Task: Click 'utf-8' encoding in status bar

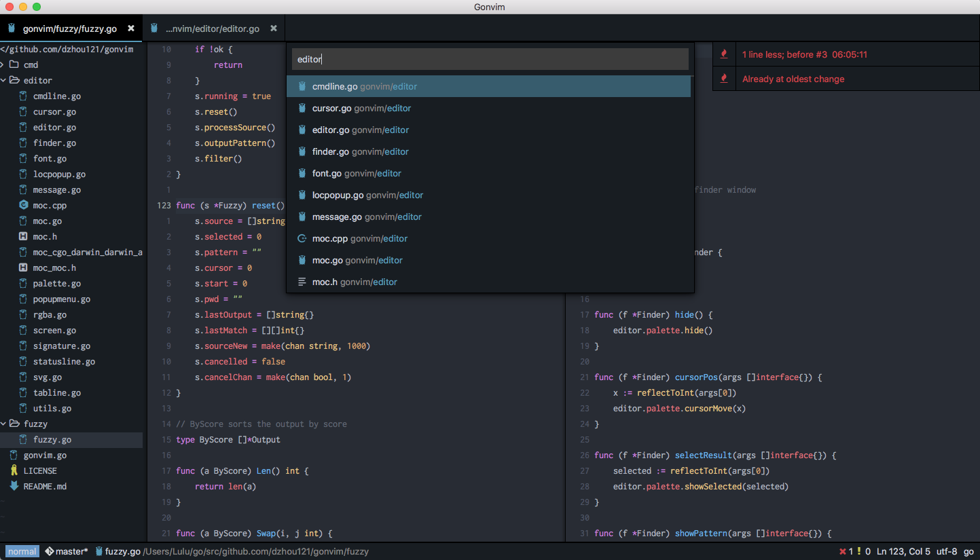Action: pyautogui.click(x=947, y=552)
